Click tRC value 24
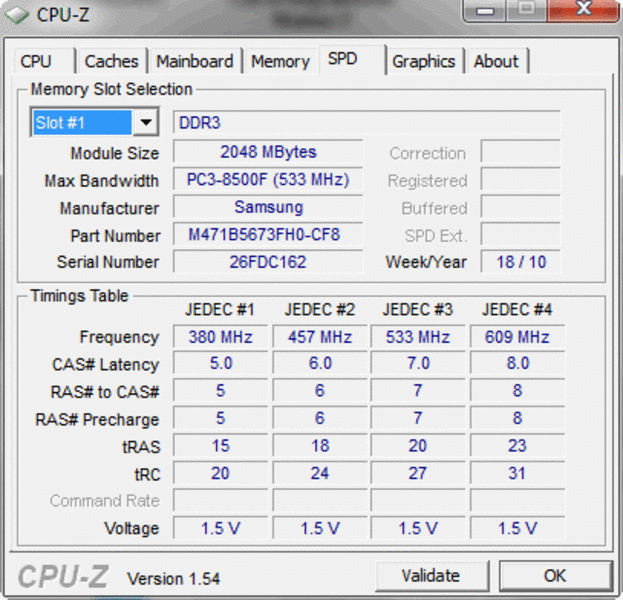This screenshot has height=600, width=623. (x=320, y=473)
